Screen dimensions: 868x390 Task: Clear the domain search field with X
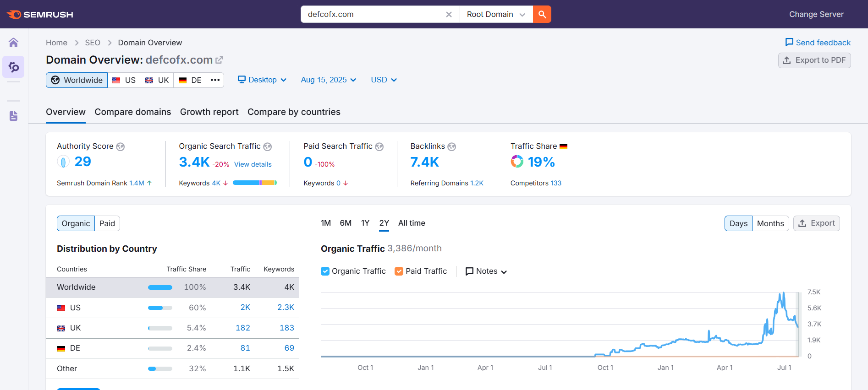coord(449,15)
